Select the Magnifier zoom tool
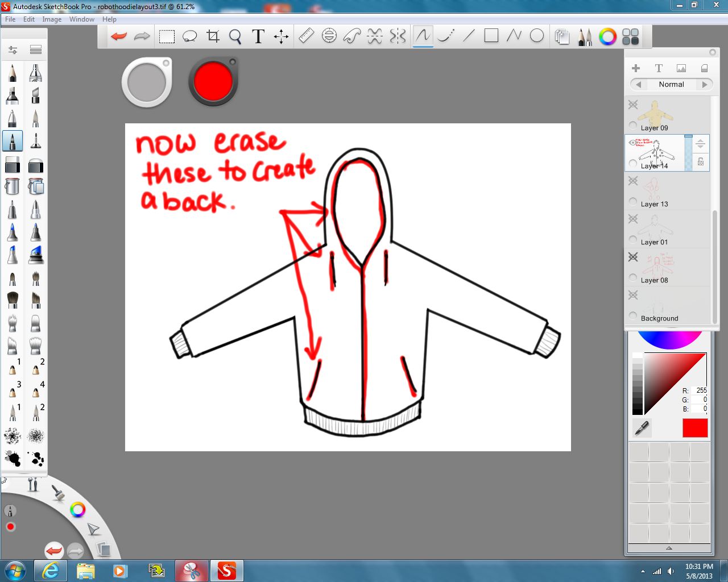This screenshot has width=728, height=582. coord(235,36)
